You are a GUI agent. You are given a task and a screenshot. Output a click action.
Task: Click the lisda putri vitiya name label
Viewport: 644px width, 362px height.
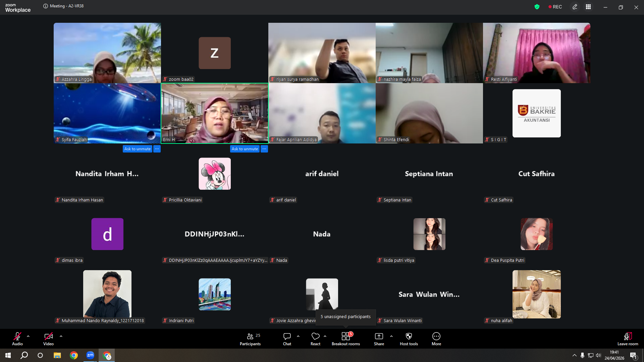[396, 260]
